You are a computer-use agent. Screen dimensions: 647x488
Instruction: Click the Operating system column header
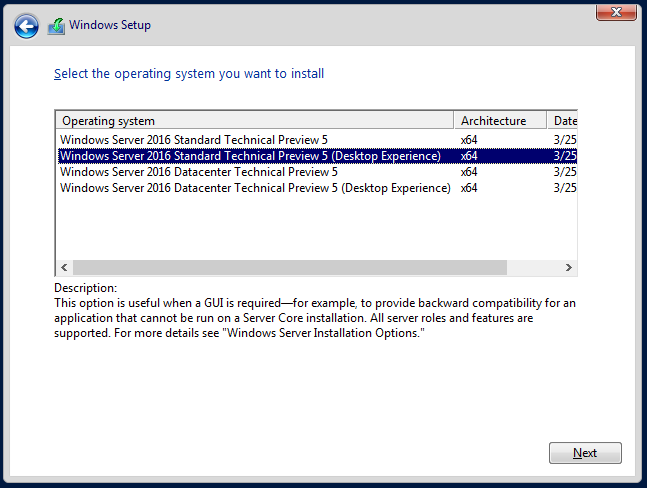click(255, 121)
